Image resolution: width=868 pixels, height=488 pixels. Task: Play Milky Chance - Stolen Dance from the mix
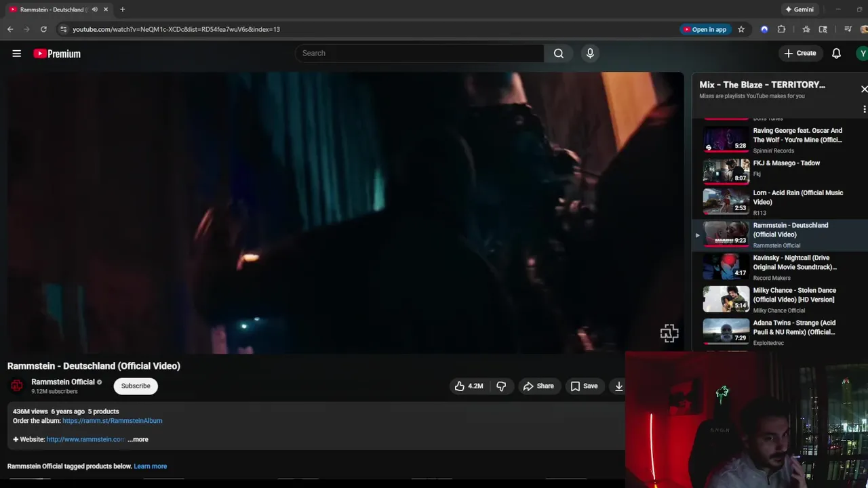(780, 300)
